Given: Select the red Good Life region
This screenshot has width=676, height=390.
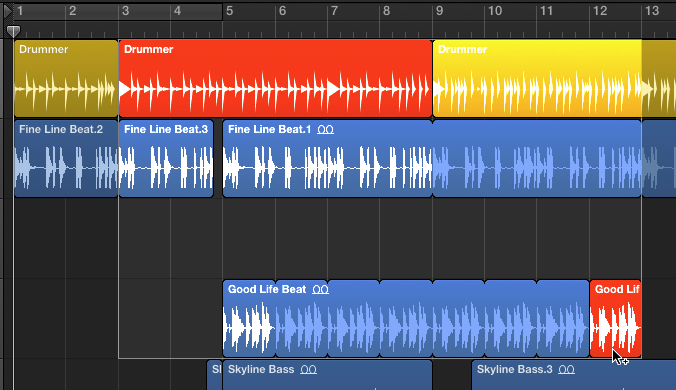Looking at the screenshot, I should [615, 319].
